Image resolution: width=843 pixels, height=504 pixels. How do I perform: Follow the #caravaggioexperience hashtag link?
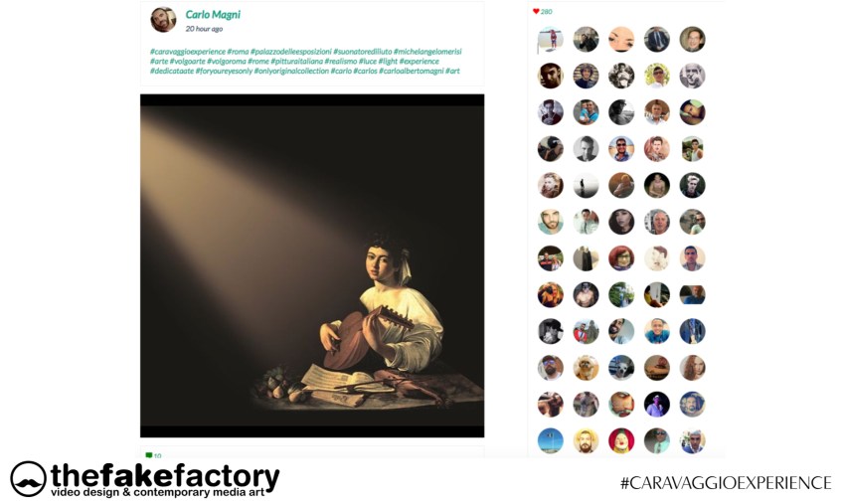188,52
